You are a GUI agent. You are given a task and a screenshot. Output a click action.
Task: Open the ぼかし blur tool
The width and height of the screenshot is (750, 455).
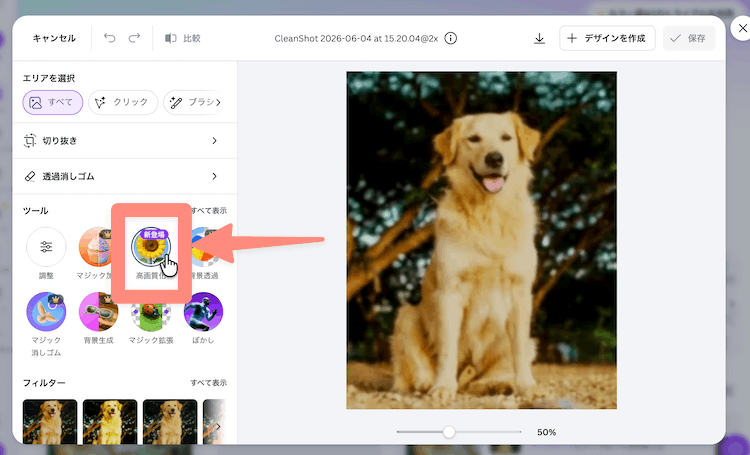(203, 311)
